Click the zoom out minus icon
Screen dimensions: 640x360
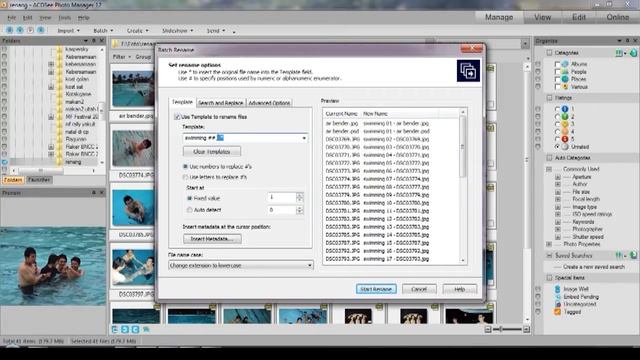(488, 329)
